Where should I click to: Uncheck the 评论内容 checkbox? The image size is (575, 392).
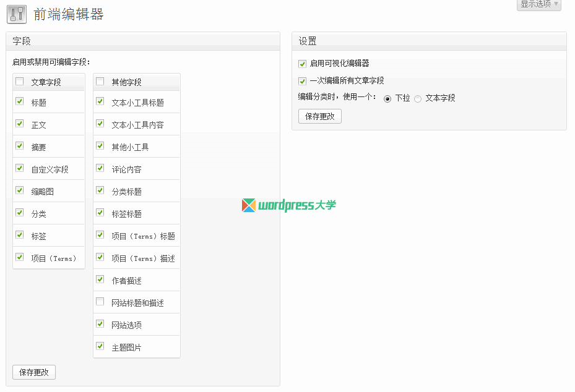[100, 168]
